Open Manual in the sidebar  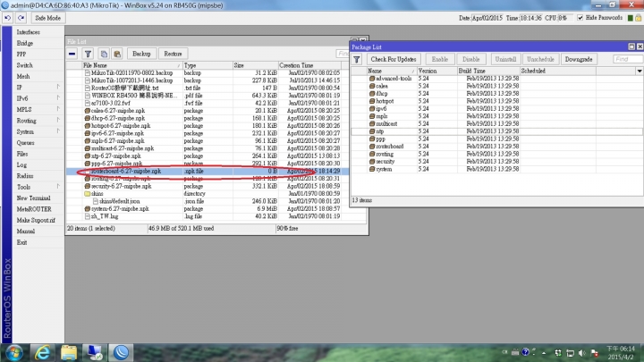coord(25,232)
